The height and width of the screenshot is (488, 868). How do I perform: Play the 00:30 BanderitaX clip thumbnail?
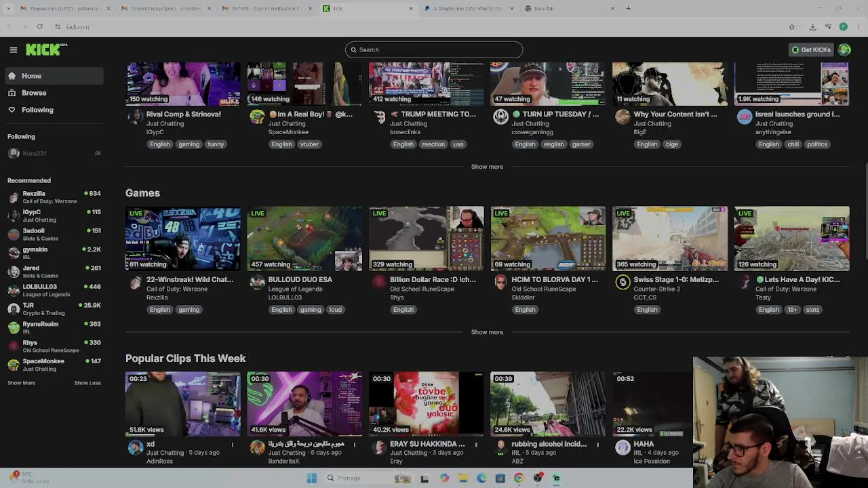[304, 404]
